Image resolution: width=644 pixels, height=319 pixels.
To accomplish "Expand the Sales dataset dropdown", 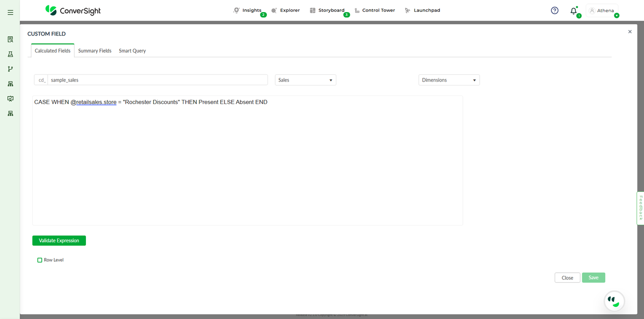I will [305, 80].
